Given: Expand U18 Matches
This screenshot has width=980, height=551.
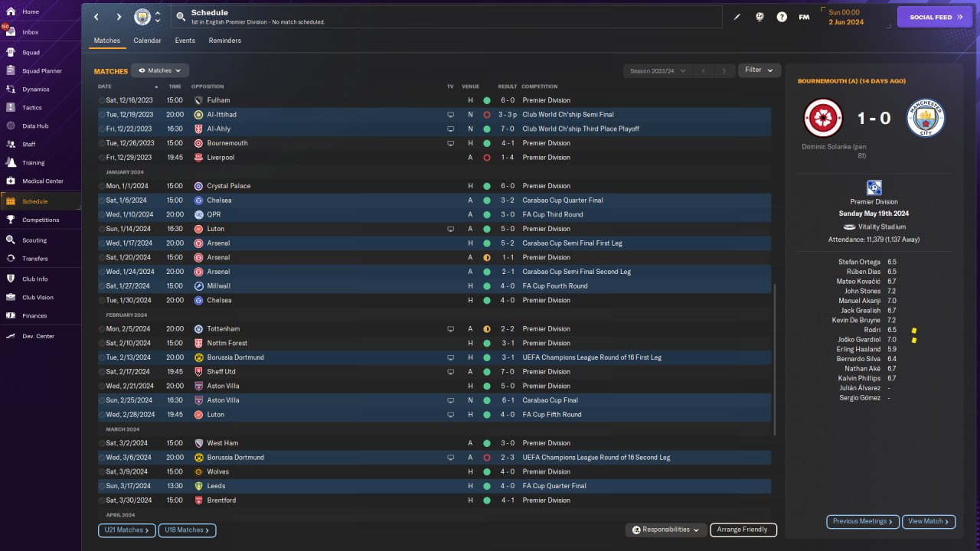Looking at the screenshot, I should (188, 530).
